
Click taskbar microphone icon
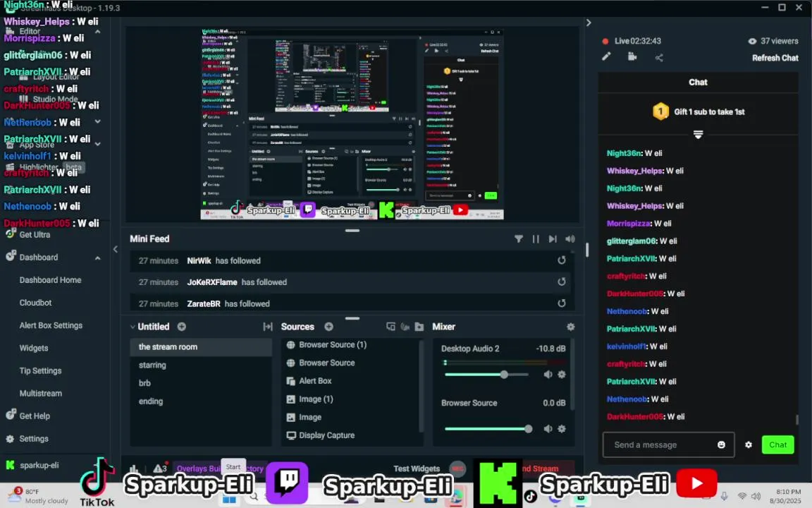tap(724, 496)
